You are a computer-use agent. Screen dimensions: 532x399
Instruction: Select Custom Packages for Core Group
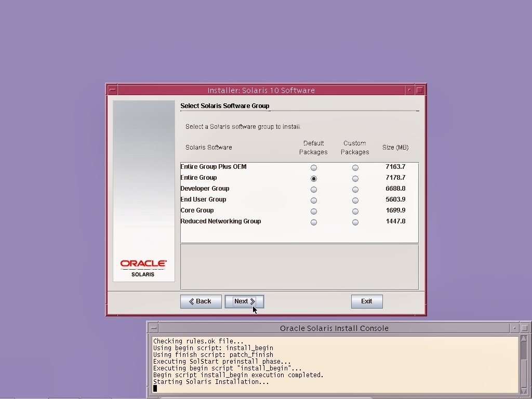tap(355, 211)
